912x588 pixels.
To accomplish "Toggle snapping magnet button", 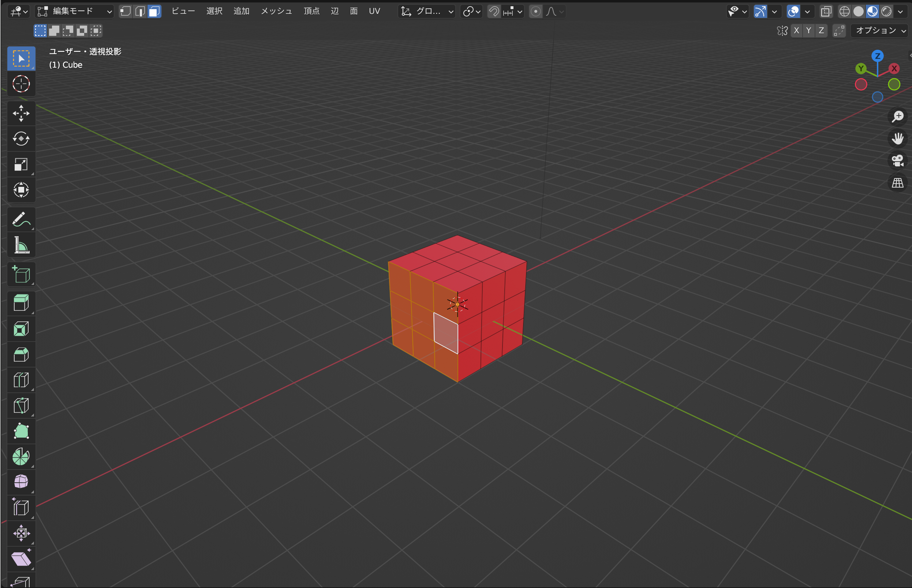I will click(x=494, y=11).
